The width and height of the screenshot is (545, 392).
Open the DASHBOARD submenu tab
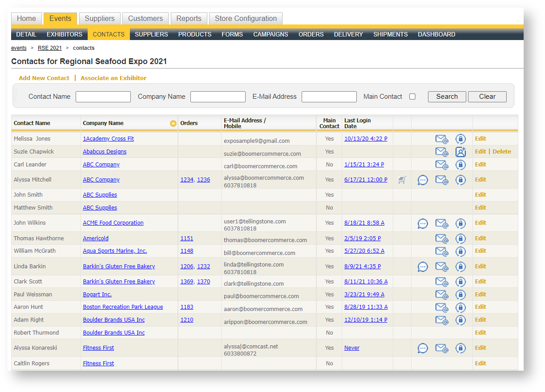436,34
